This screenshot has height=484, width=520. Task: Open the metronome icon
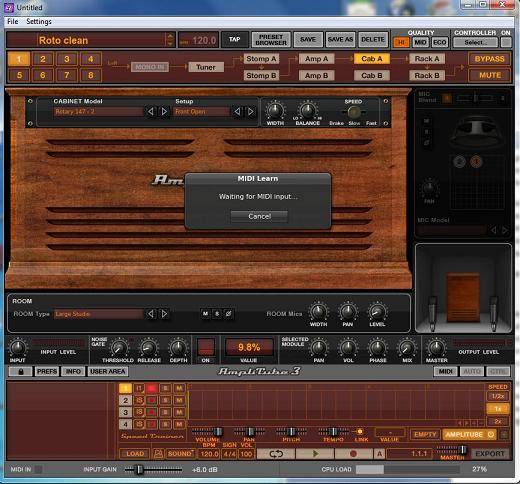158,454
